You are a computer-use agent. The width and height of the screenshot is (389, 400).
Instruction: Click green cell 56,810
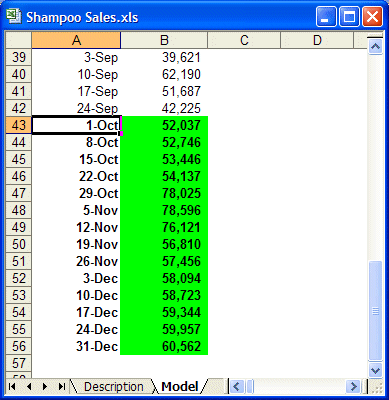(x=164, y=244)
